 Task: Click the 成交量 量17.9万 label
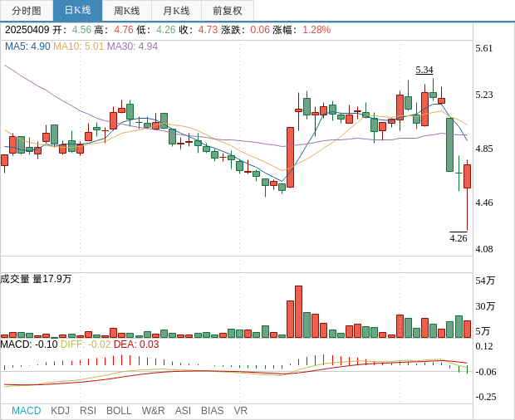pyautogui.click(x=36, y=279)
